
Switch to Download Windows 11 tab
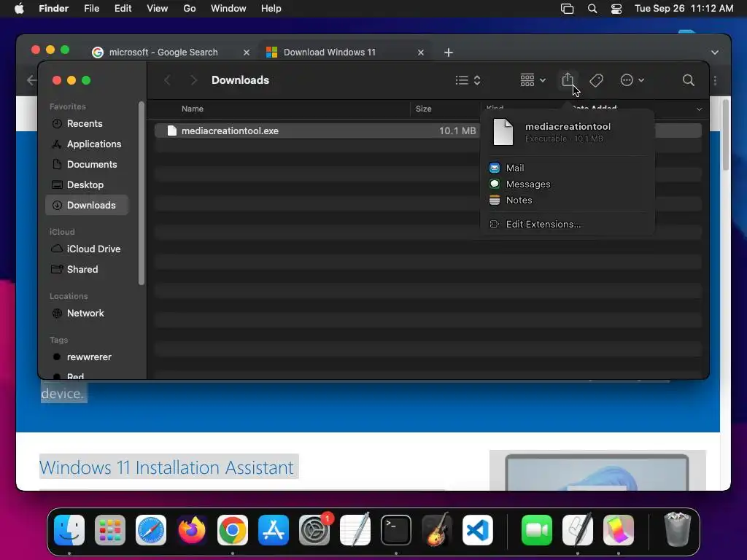pyautogui.click(x=329, y=52)
